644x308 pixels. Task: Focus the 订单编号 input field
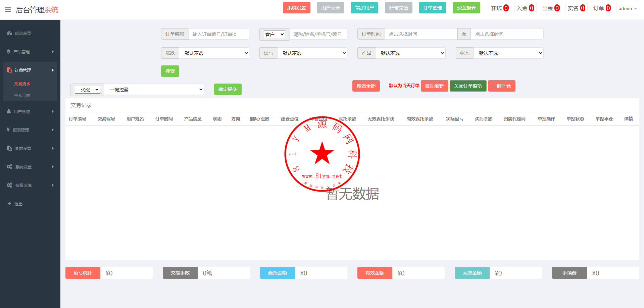[x=218, y=34]
